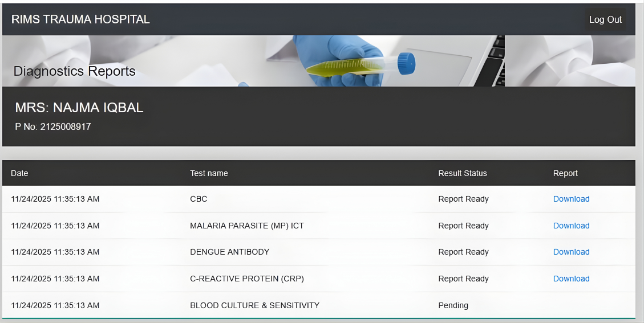The image size is (644, 323).
Task: Click the Pending status text
Action: point(453,305)
